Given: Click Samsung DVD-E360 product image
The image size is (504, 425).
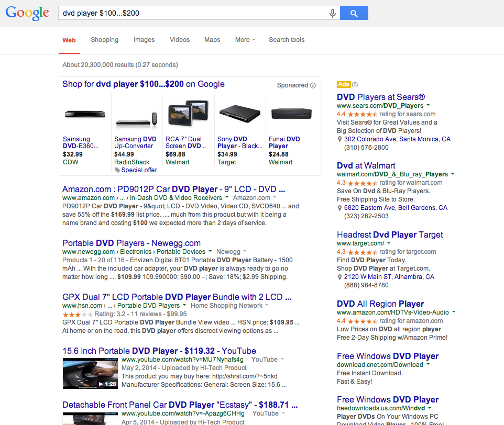Looking at the screenshot, I should (x=85, y=114).
